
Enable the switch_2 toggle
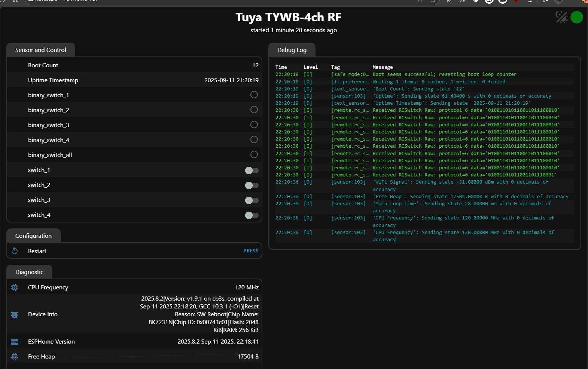click(x=252, y=185)
